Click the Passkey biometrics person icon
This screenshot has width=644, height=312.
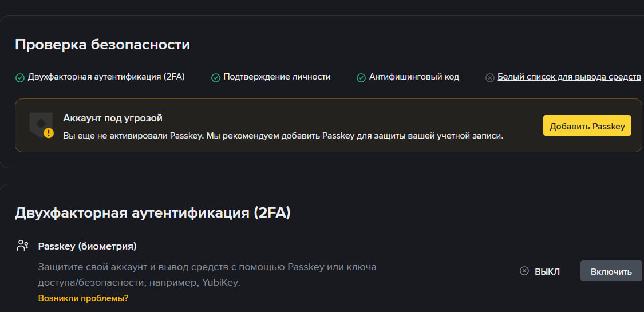[x=22, y=246]
